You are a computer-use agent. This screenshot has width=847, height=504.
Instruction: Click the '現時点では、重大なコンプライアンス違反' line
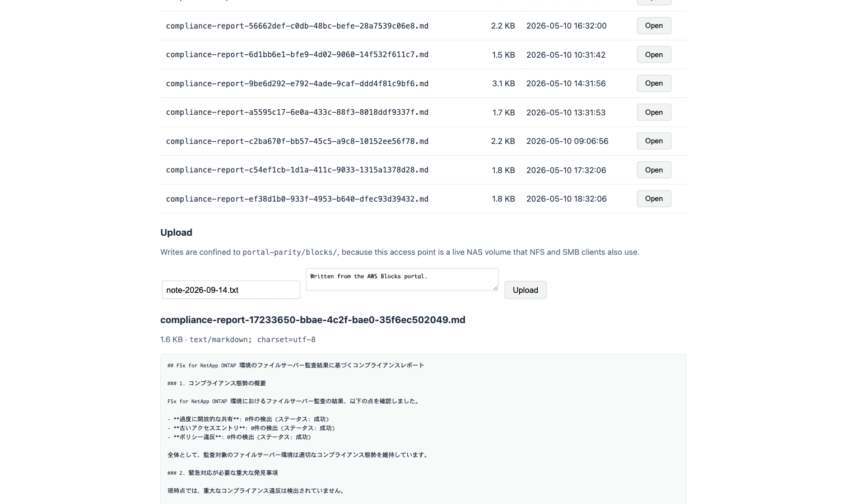(x=257, y=491)
